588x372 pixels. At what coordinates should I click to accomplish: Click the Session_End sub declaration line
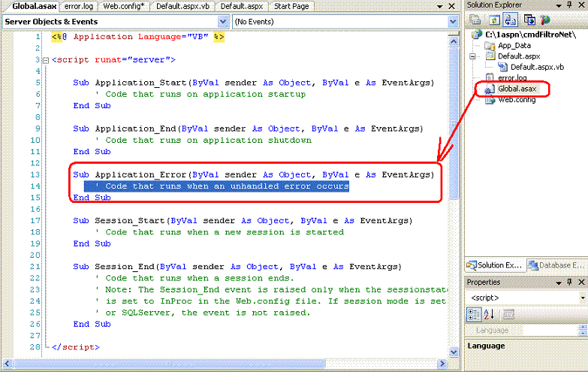tap(237, 267)
